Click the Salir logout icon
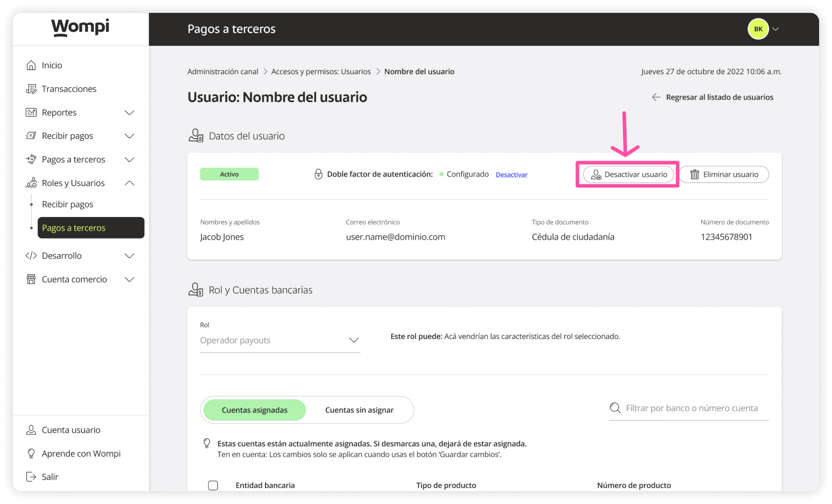The width and height of the screenshot is (832, 504). (31, 477)
